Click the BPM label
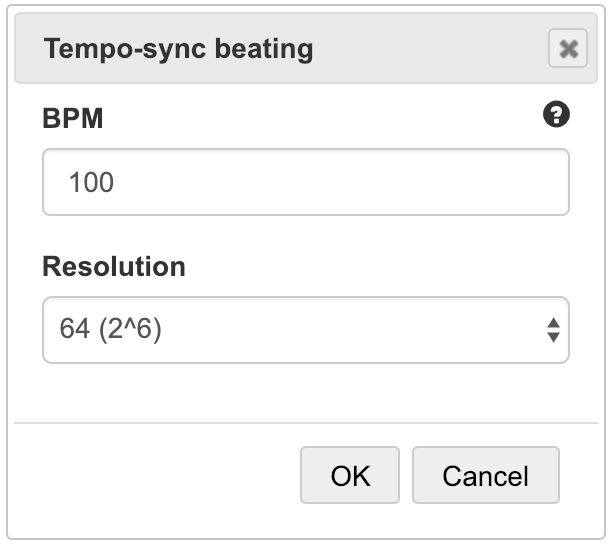This screenshot has width=614, height=548. click(73, 119)
